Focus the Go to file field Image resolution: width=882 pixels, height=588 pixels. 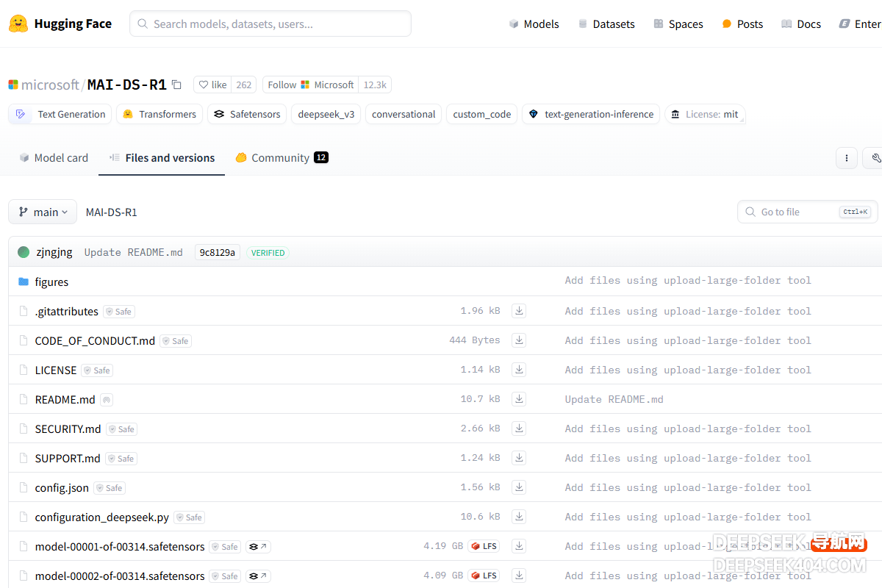(807, 212)
